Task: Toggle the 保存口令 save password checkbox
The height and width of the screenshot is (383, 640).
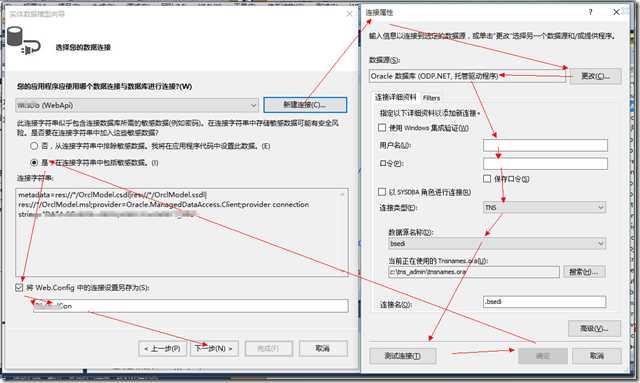Action: [x=487, y=179]
